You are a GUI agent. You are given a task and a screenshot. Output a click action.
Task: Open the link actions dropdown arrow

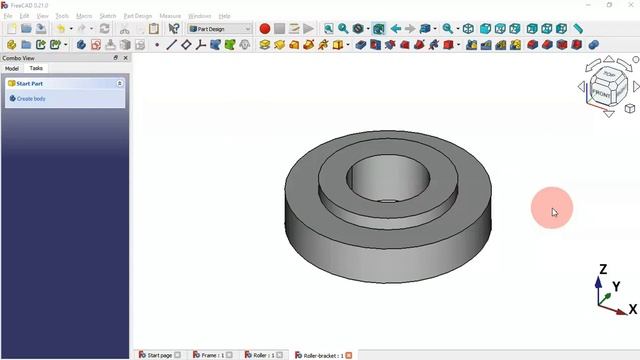[x=66, y=44]
